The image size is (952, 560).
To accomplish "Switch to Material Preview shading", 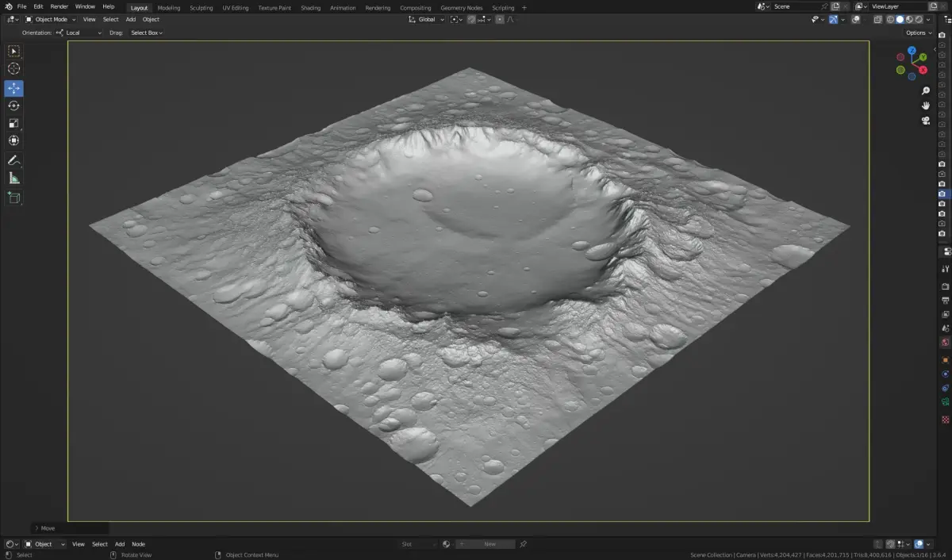I will coord(909,19).
